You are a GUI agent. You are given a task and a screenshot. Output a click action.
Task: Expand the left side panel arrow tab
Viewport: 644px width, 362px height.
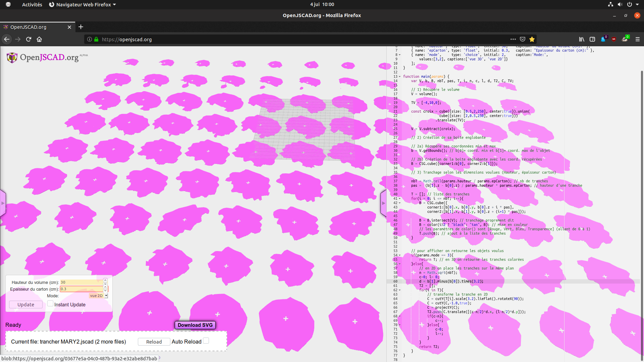(3, 202)
